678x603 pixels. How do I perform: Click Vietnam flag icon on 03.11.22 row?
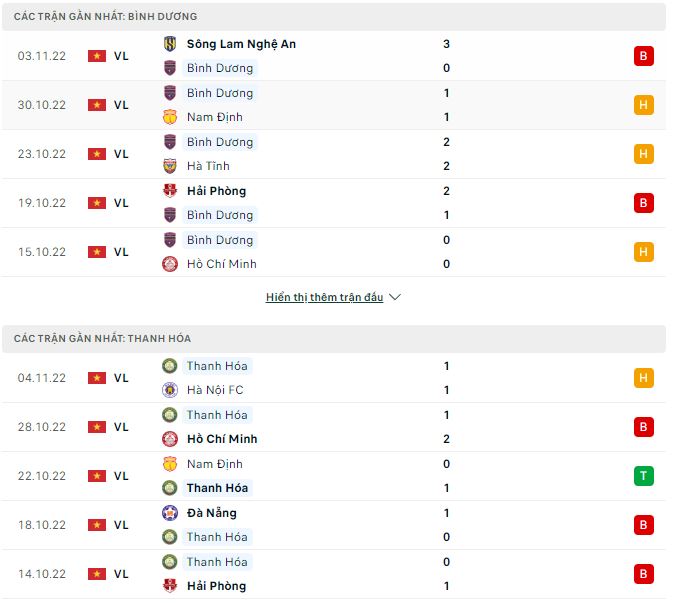coord(97,56)
